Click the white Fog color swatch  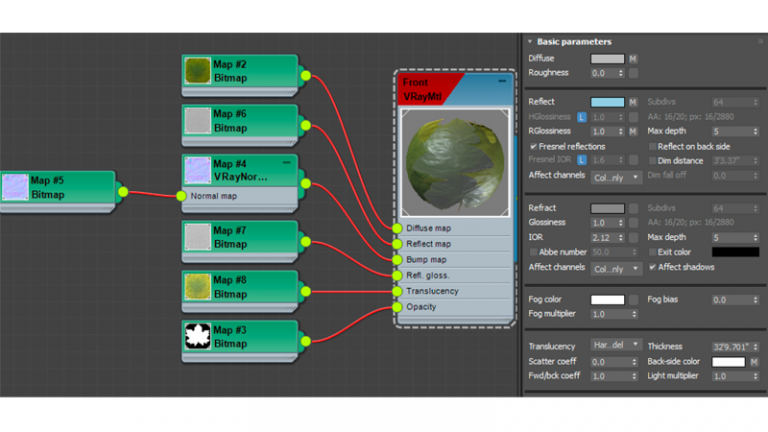tap(607, 300)
